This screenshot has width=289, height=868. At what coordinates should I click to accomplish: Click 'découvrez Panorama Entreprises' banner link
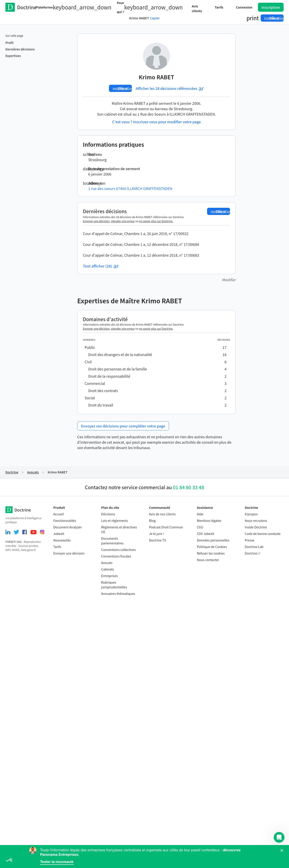[140, 852]
